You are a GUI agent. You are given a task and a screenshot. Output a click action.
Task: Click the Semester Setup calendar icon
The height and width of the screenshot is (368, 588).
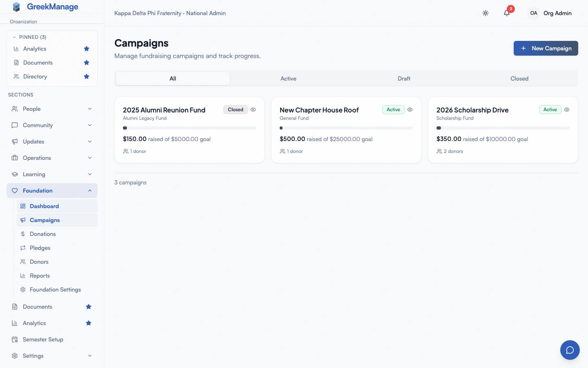(15, 339)
